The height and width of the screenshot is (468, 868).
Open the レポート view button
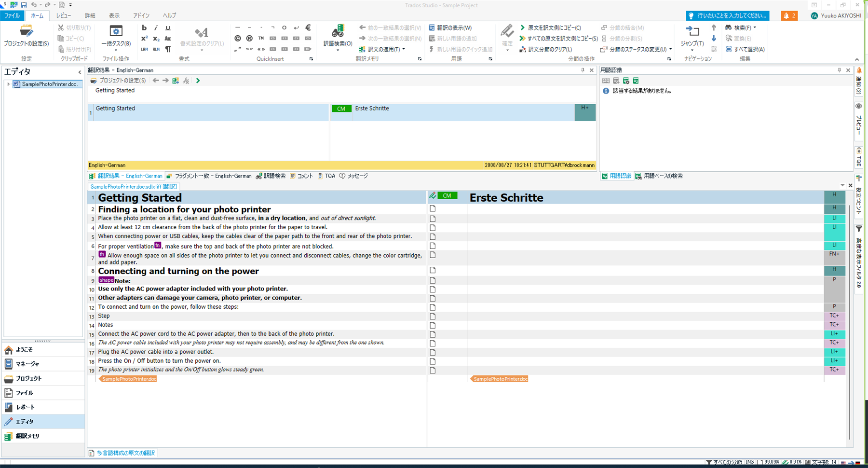click(43, 407)
